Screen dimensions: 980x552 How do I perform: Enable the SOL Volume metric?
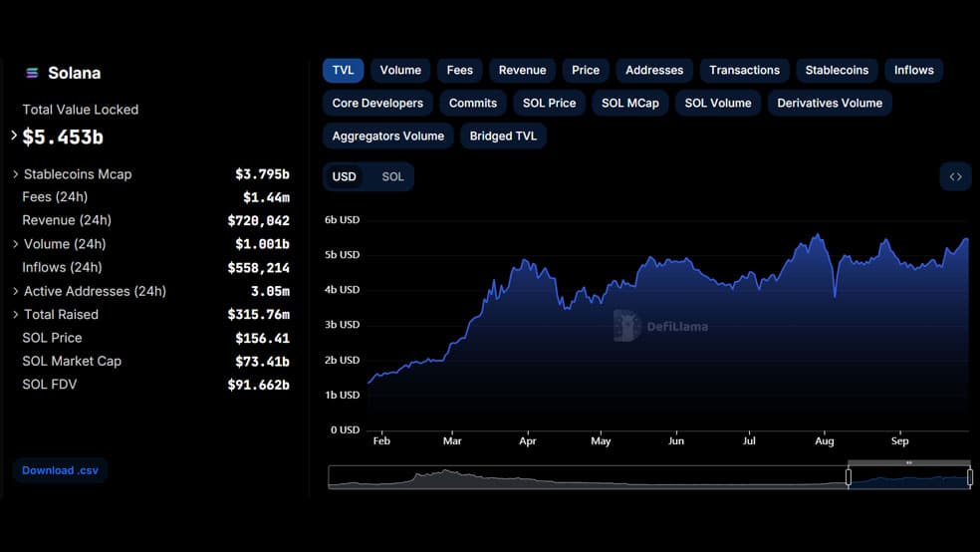tap(718, 104)
